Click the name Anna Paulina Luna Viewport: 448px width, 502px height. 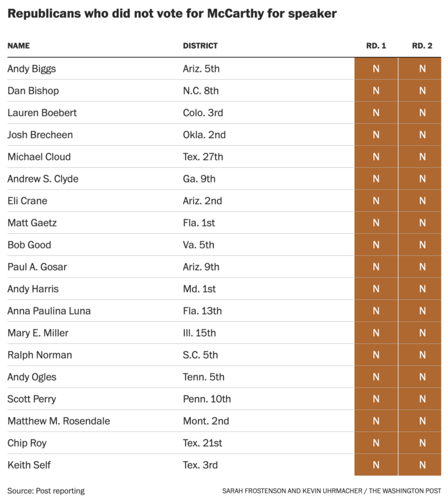[x=49, y=311]
